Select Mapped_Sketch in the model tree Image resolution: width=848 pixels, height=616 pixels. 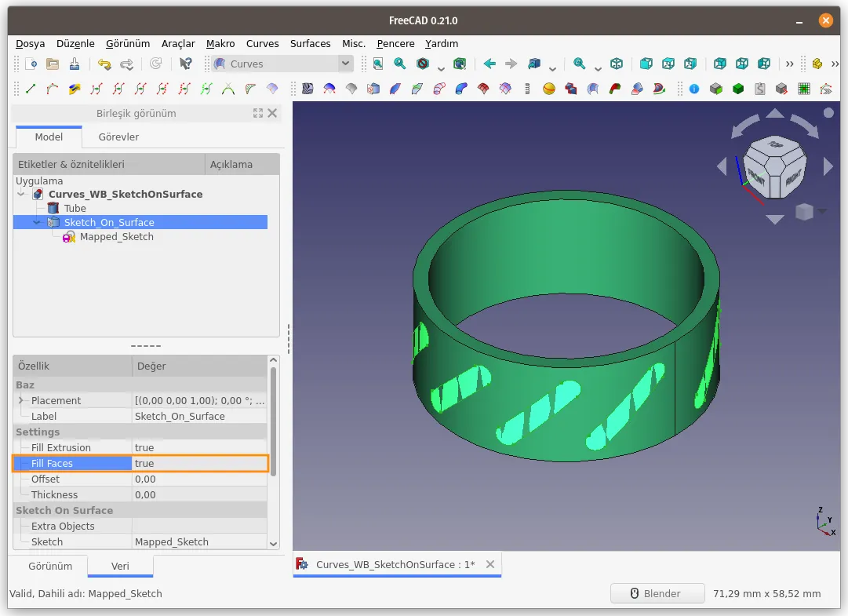tap(116, 236)
